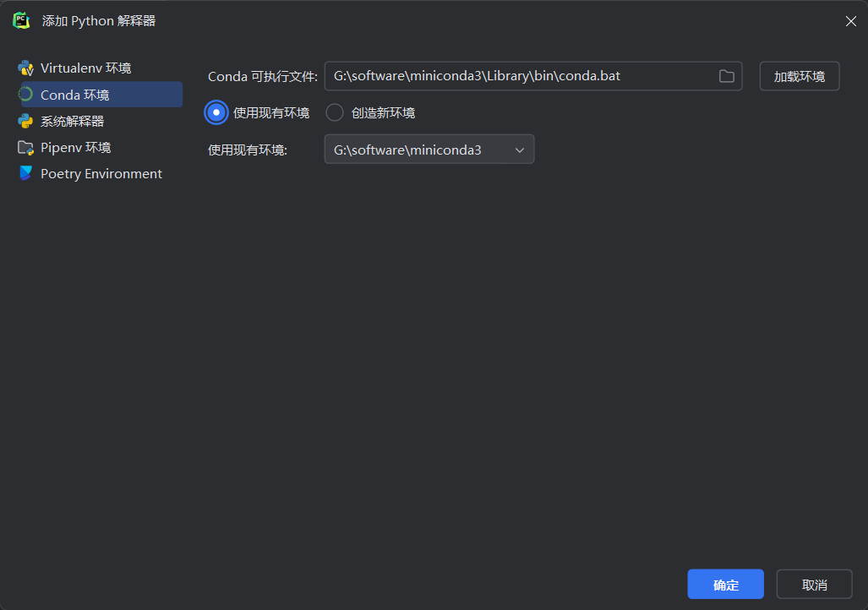Screen dimensions: 868x610
Task: Click the Conda executable path field
Action: [x=533, y=76]
